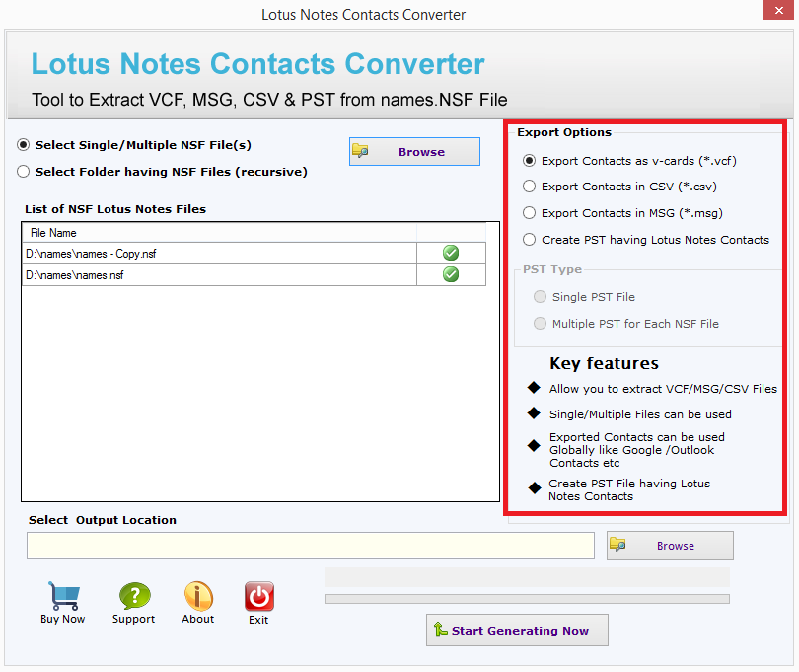Browse for NSF files using top Browse button
Screen dimensions: 799x672
(414, 151)
